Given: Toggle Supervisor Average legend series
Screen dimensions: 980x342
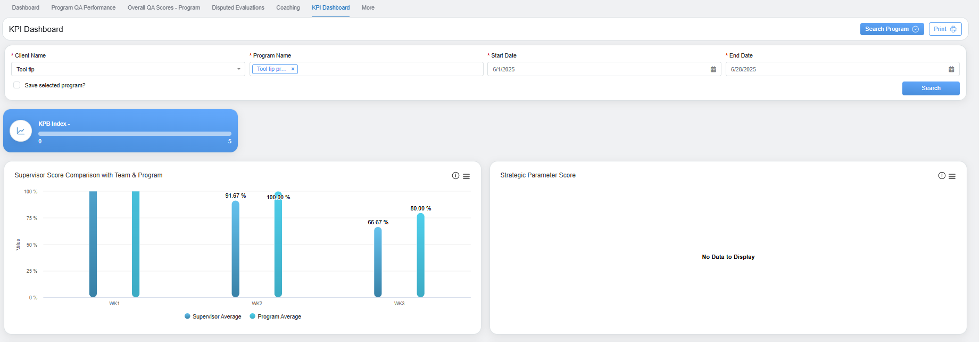Looking at the screenshot, I should point(213,316).
